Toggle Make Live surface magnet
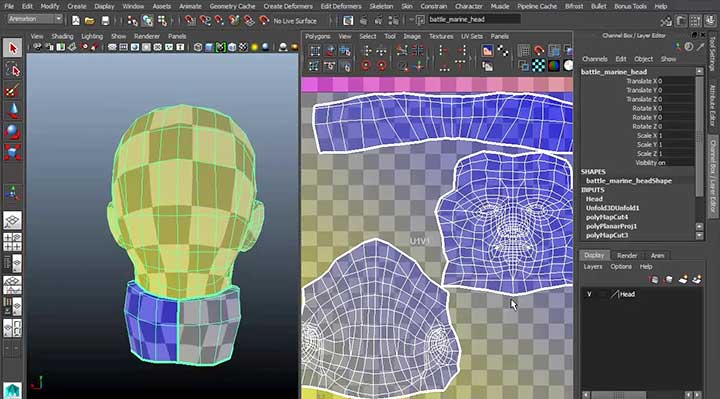This screenshot has width=720, height=399. coord(264,21)
